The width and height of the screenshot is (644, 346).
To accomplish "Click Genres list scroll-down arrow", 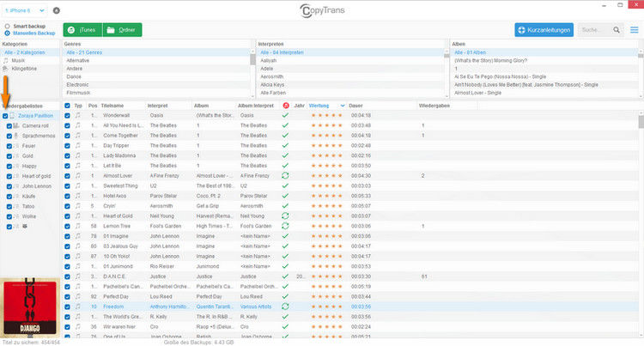I will [252, 95].
